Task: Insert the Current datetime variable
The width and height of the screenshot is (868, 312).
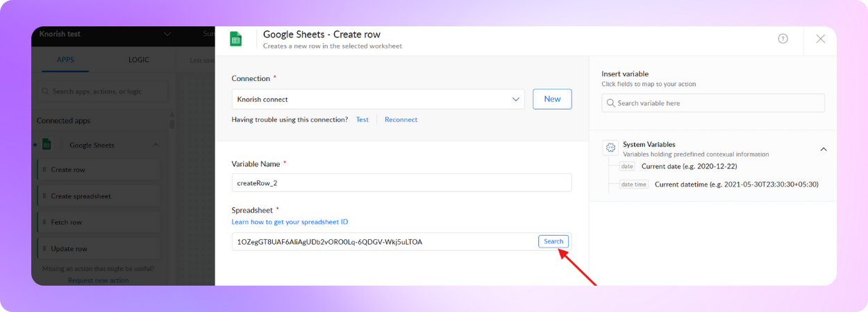Action: [736, 184]
